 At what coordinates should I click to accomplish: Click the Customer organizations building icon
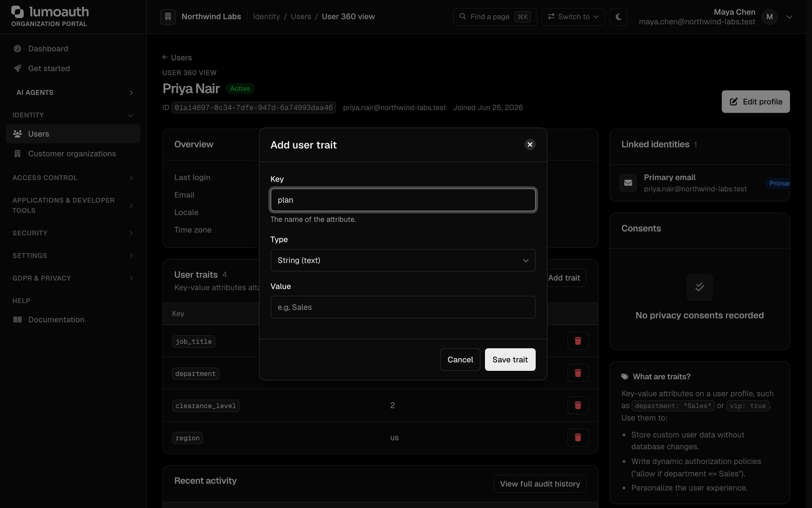17,154
